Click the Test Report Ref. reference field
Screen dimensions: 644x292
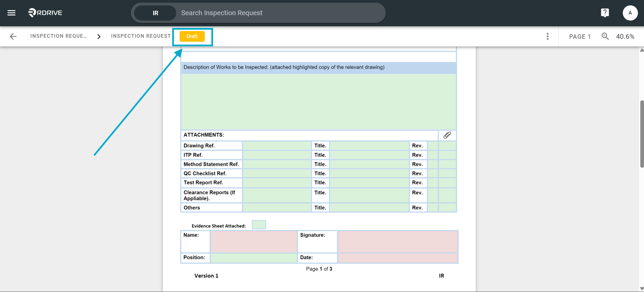[x=277, y=183]
